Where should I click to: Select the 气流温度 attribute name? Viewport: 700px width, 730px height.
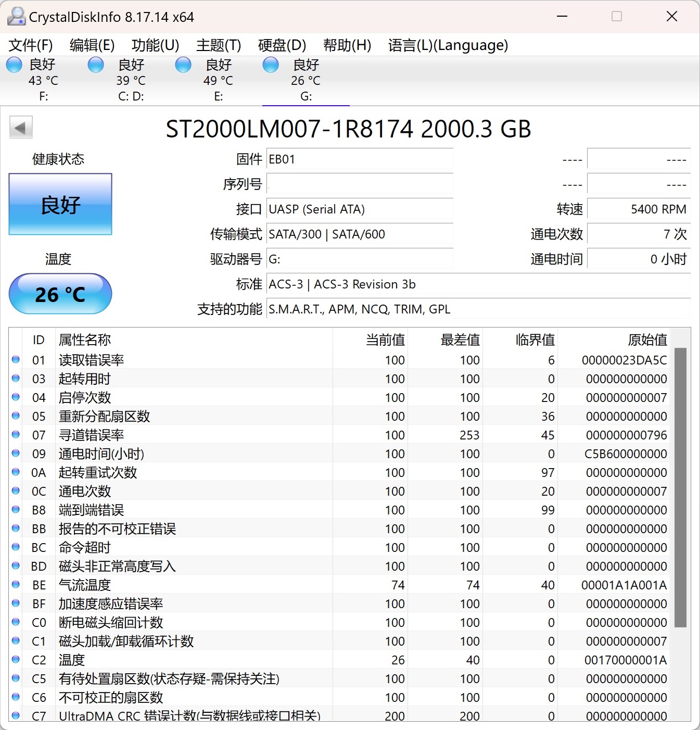(85, 585)
